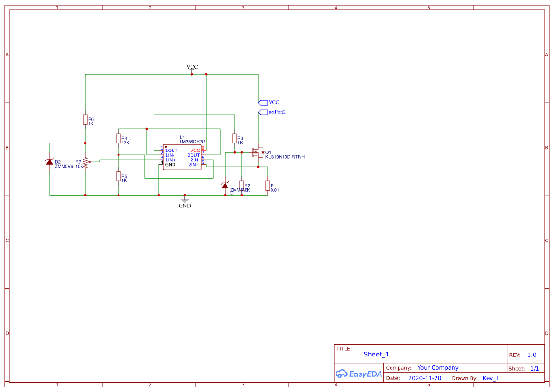Screen dimensions: 554x392
Task: Click the VCC power flag symbol
Action: (191, 69)
